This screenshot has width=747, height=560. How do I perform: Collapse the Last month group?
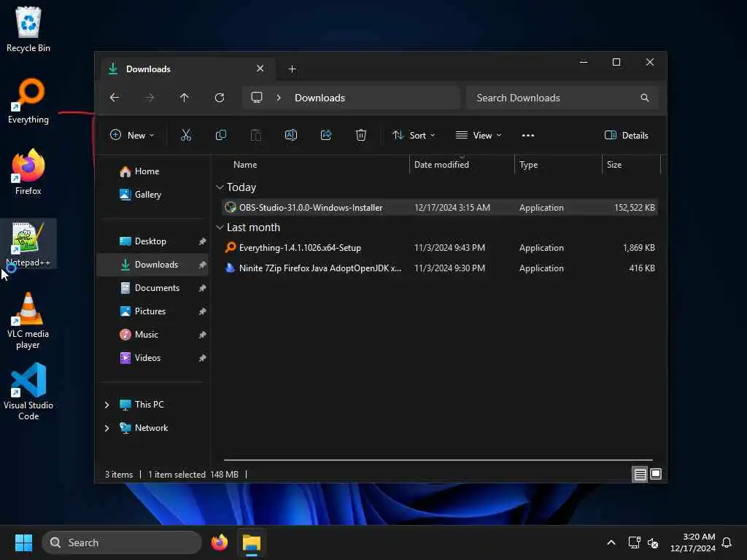point(220,227)
